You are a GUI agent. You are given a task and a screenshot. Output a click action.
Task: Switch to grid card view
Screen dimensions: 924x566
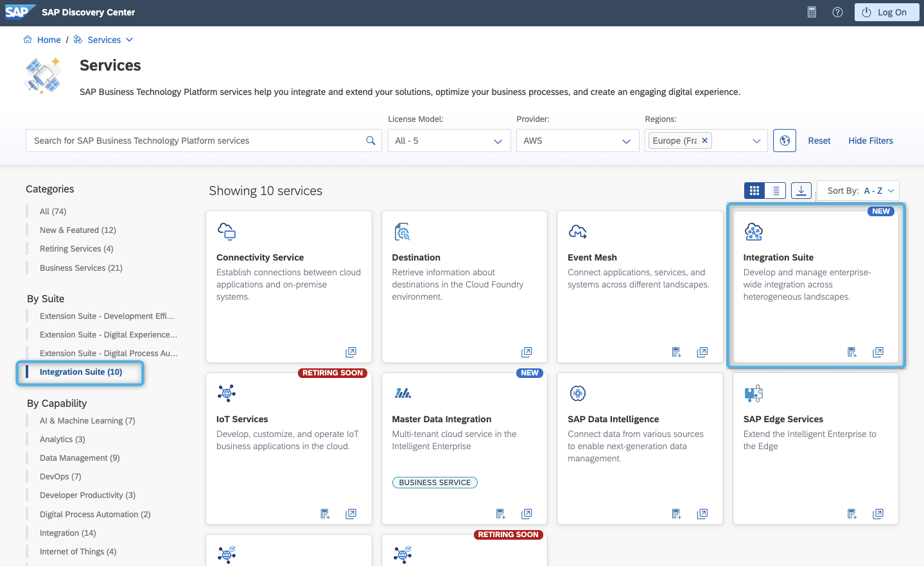coord(754,191)
